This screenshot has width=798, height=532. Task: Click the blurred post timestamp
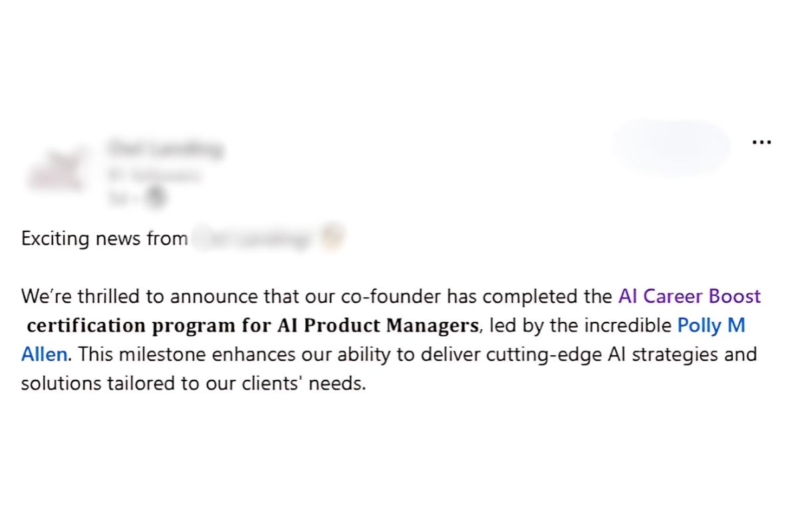(117, 196)
